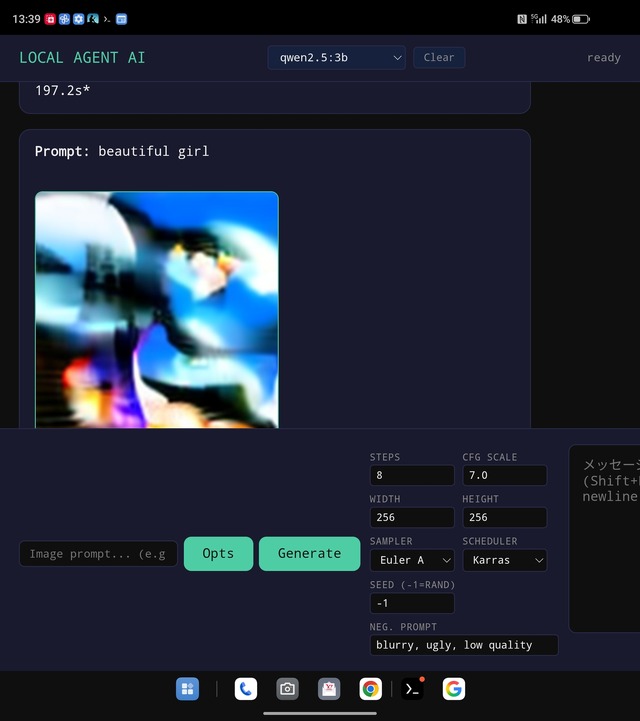Open the terminal app in taskbar
Viewport: 640px width, 721px height.
pos(412,689)
